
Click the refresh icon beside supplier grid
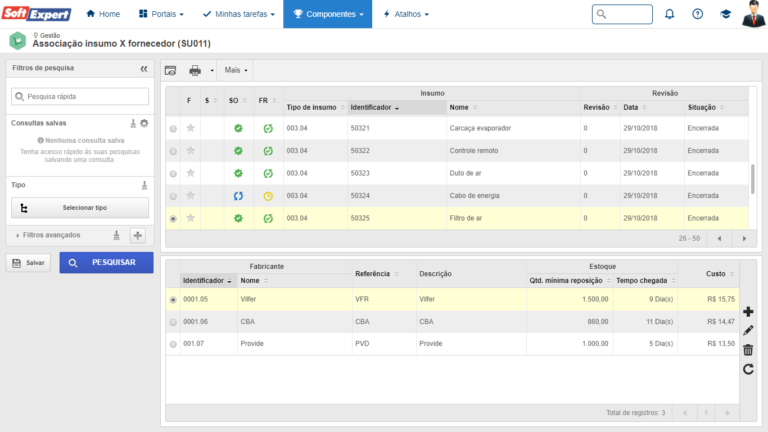(x=748, y=369)
